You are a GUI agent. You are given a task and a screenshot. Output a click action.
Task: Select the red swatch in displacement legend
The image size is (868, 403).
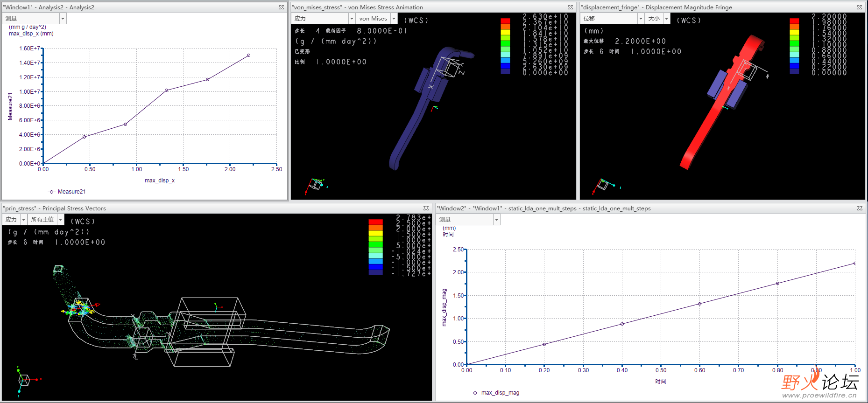tap(794, 21)
